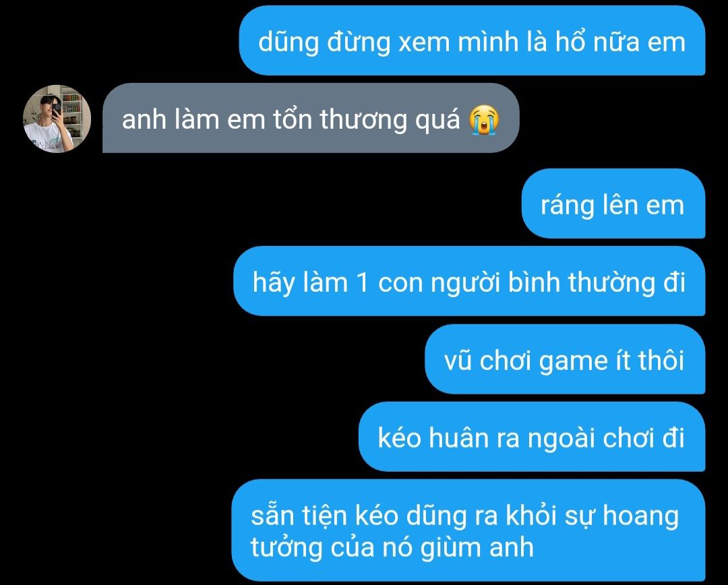Viewport: 728px width, 585px height.
Task: Click the number '1' in the message
Action: [363, 283]
